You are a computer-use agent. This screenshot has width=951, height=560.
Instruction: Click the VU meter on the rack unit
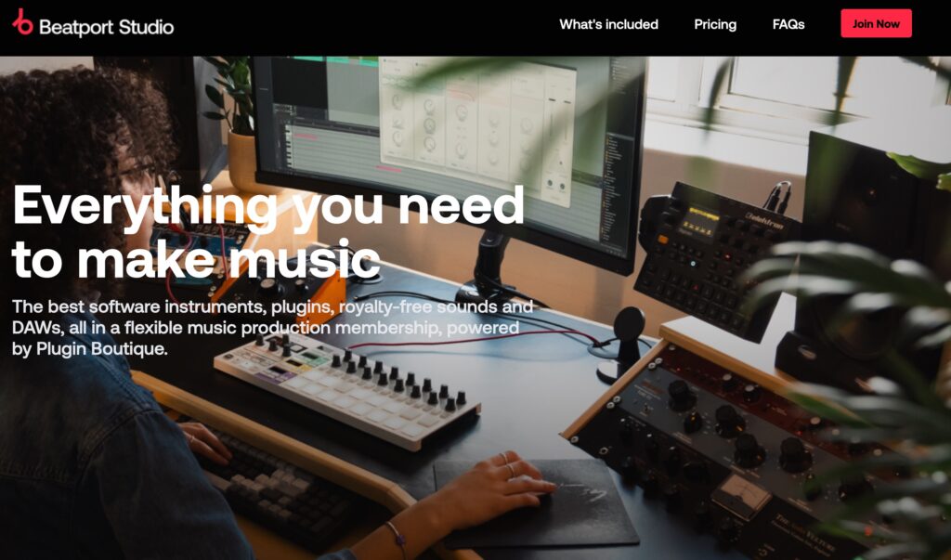click(740, 495)
